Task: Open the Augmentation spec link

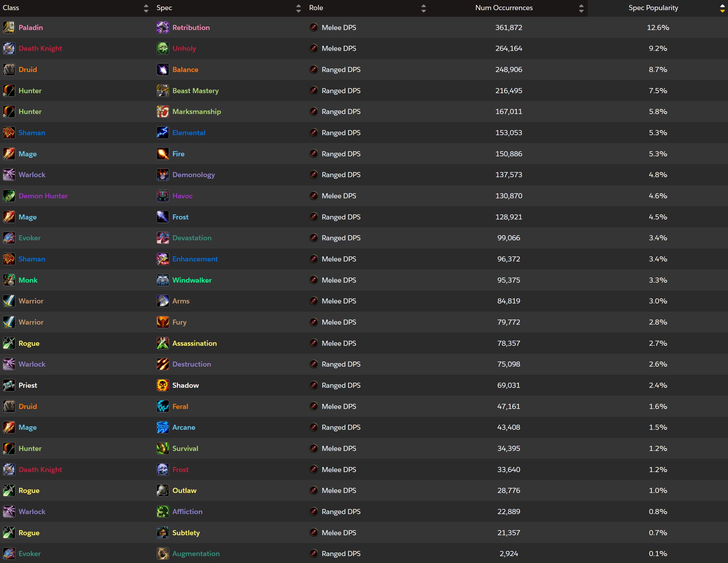Action: pos(196,554)
